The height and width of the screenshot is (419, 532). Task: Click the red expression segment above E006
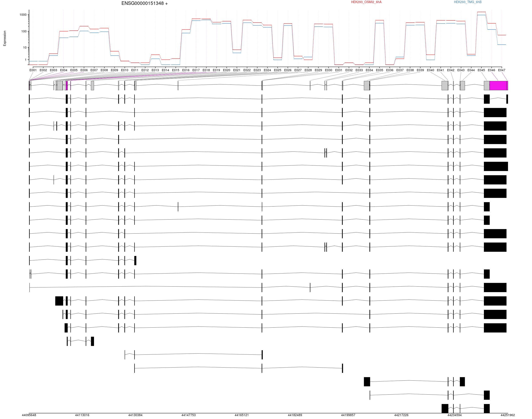click(x=84, y=26)
